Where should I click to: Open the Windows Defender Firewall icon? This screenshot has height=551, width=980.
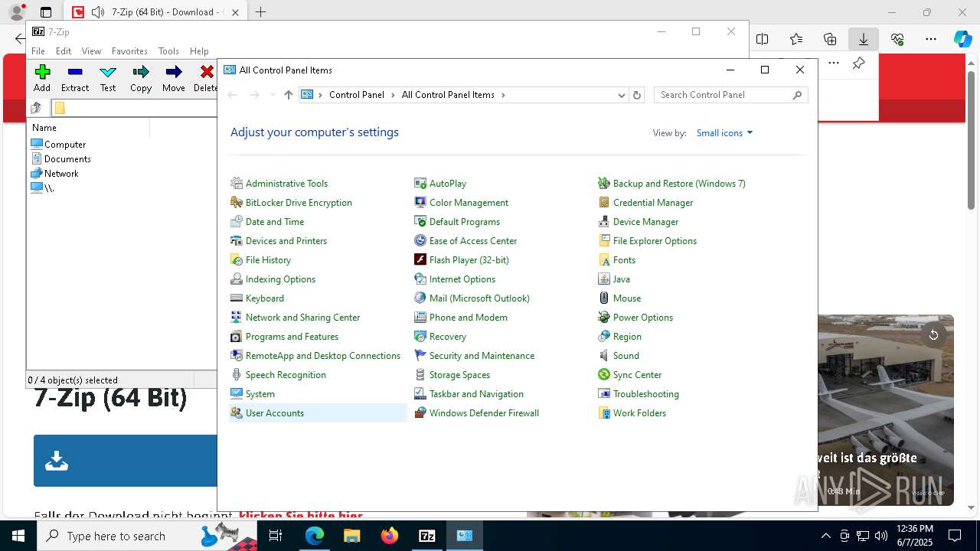point(420,413)
